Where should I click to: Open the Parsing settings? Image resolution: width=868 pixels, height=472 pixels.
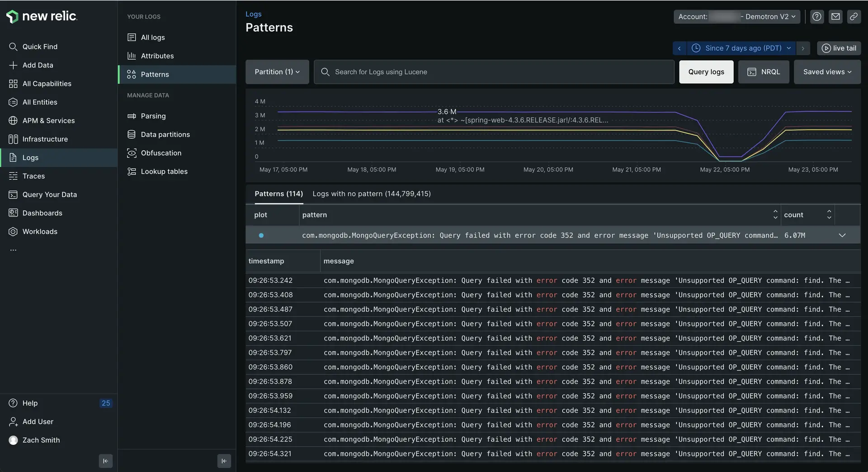pos(152,116)
